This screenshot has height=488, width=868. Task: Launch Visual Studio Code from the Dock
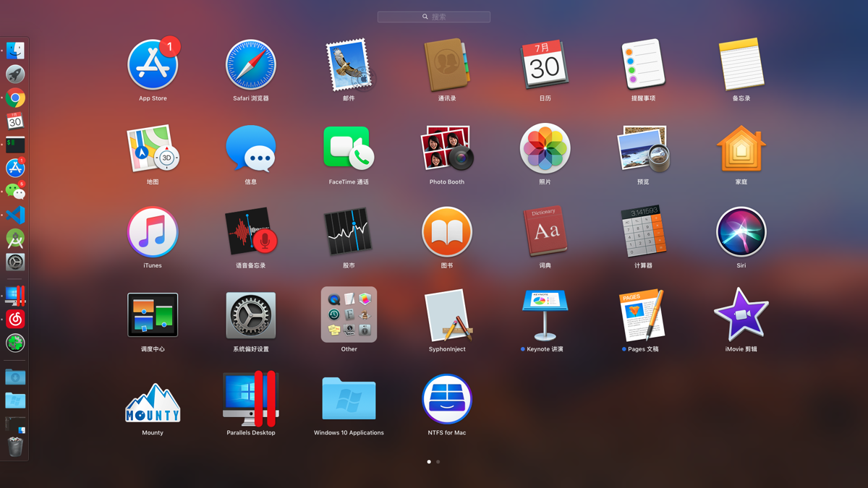[15, 215]
